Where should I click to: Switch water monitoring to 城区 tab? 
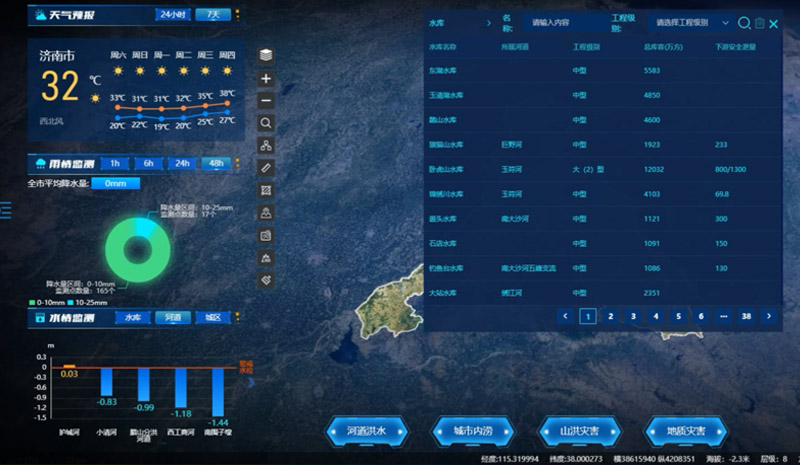click(213, 317)
